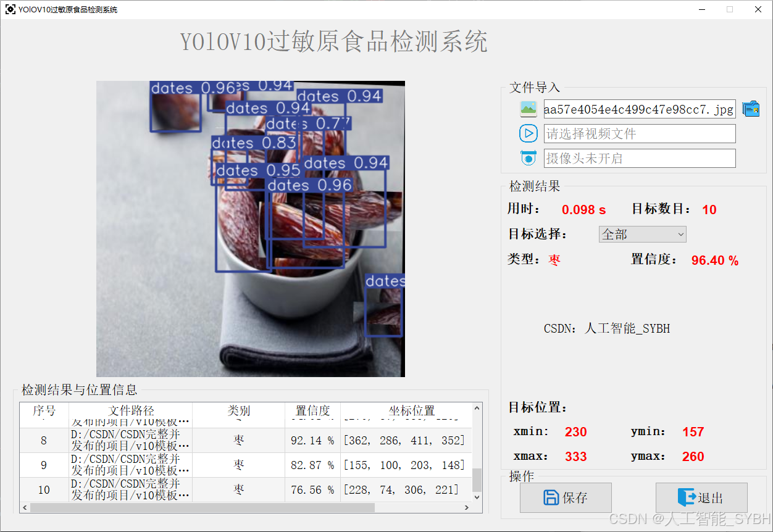
Task: Close the YOLOV10 detection window
Action: (x=758, y=9)
